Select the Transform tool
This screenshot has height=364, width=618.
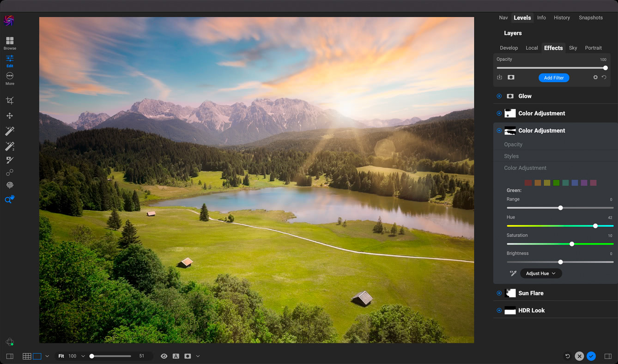pos(9,115)
